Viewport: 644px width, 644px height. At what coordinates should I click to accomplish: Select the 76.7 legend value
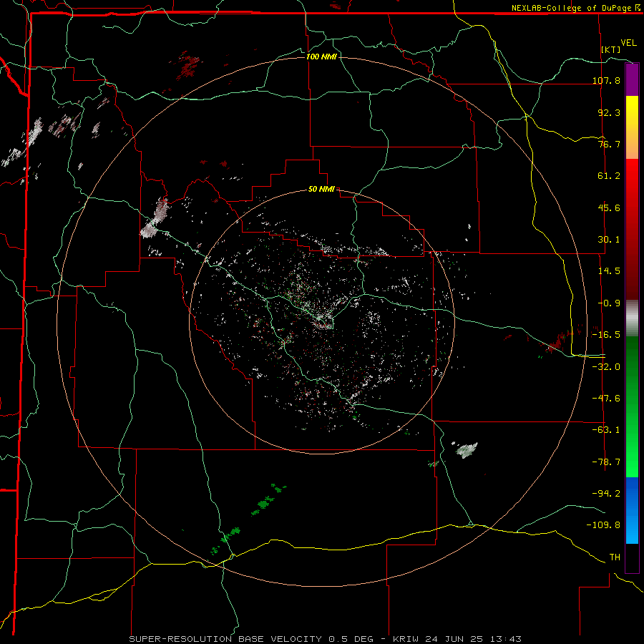click(x=609, y=144)
